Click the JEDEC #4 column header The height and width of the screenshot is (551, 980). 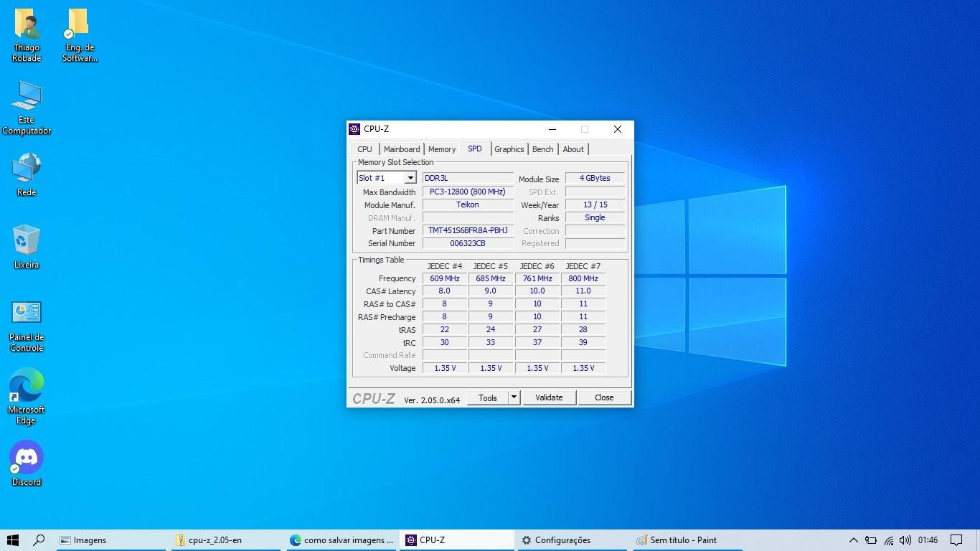[445, 266]
